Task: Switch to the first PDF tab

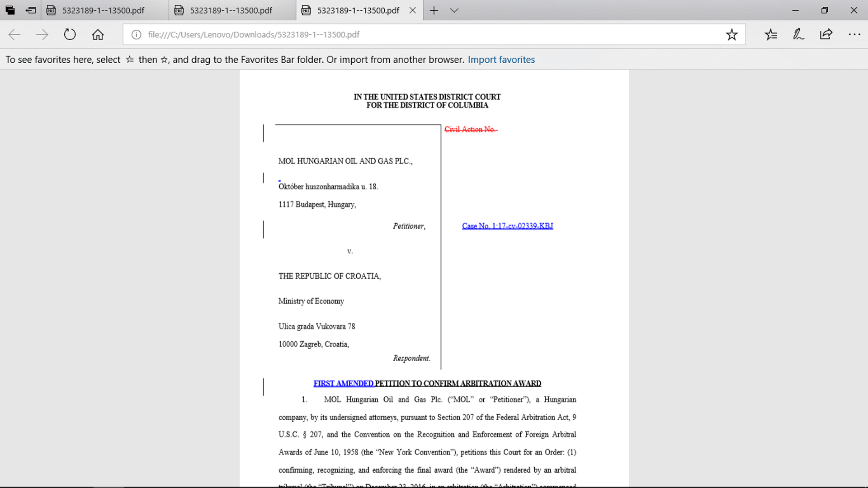Action: (104, 10)
